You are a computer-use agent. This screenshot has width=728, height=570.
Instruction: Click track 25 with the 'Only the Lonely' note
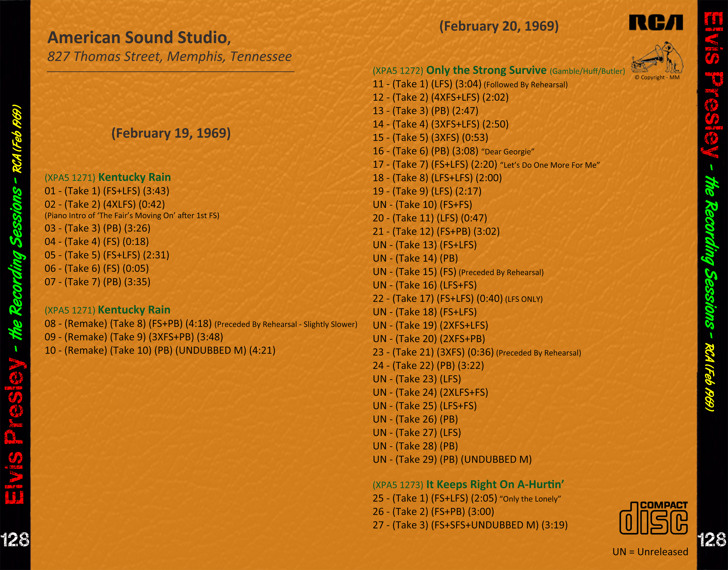pos(467,498)
